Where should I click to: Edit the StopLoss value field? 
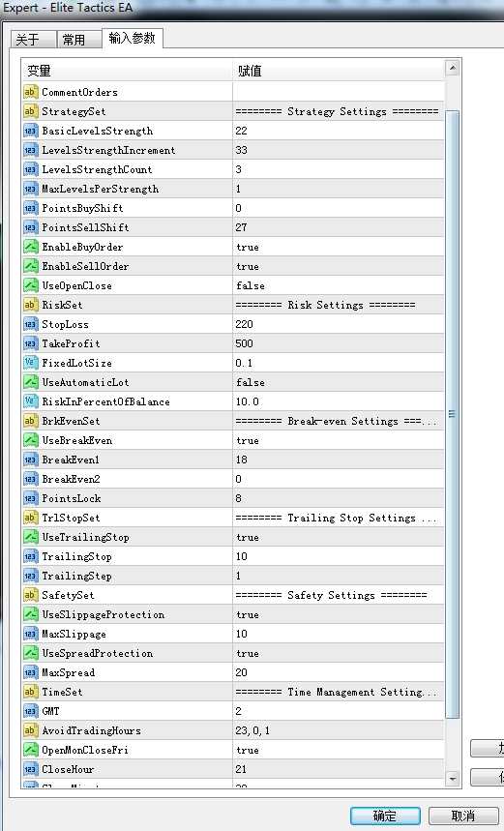pyautogui.click(x=339, y=324)
